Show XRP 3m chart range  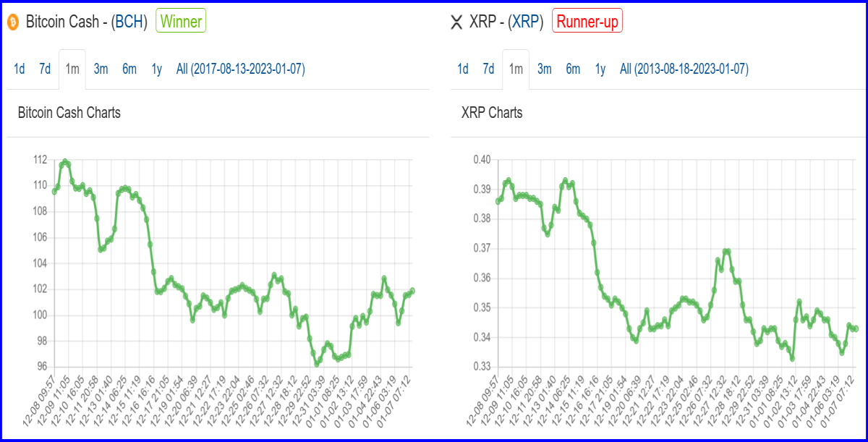point(544,69)
